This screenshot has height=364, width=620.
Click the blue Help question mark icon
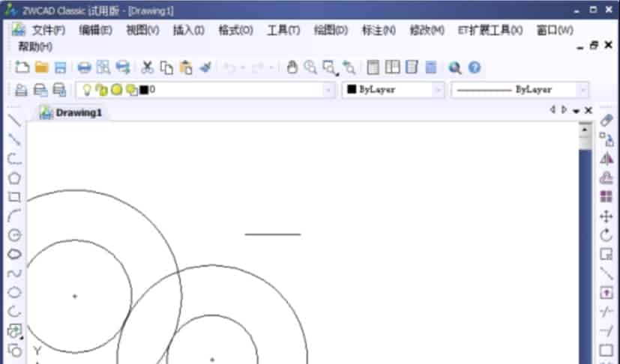click(x=474, y=67)
